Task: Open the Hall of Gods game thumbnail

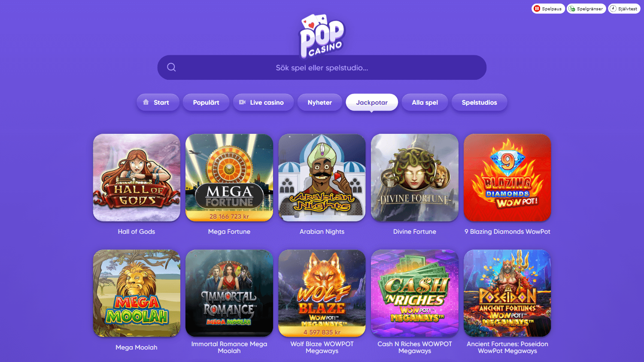Action: pos(137,178)
